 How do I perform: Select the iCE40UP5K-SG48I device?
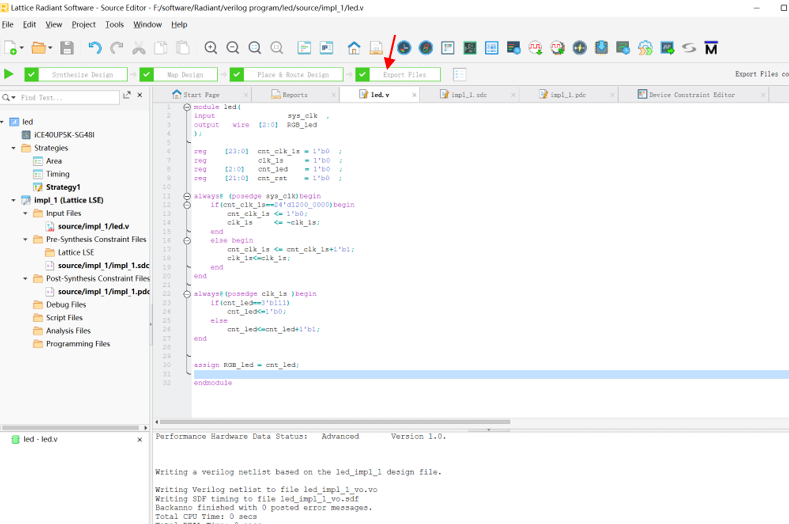(x=64, y=135)
